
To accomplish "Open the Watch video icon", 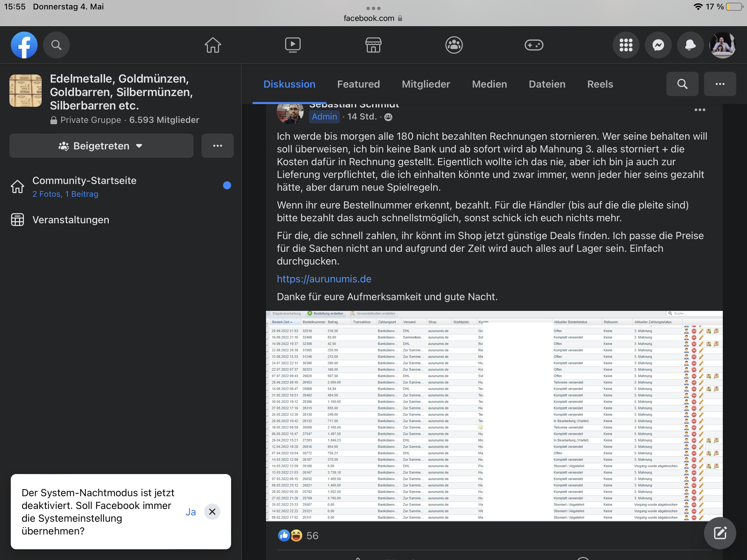I will pos(293,45).
